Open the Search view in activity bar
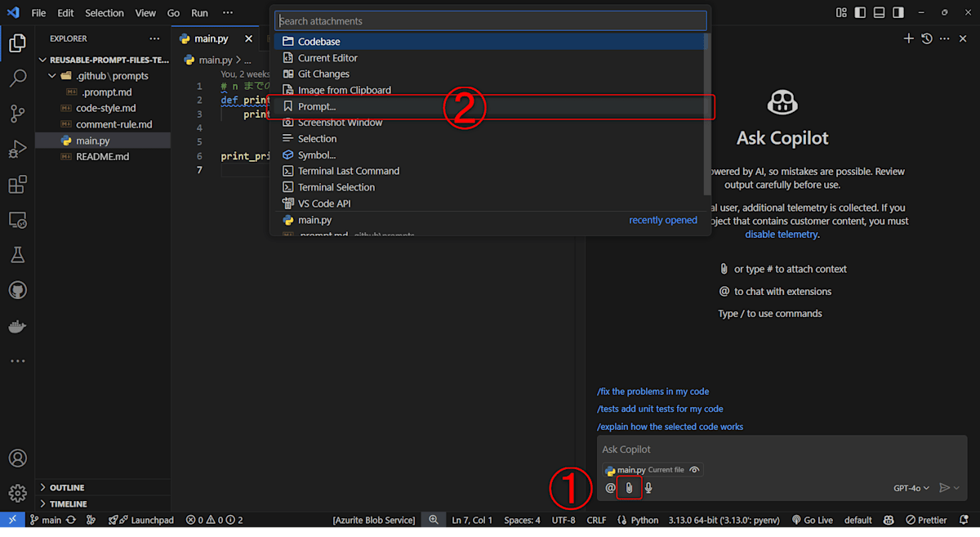 [x=17, y=78]
